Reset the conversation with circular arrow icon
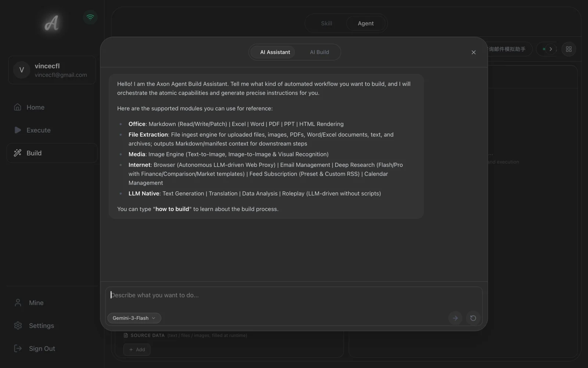The height and width of the screenshot is (368, 588). pyautogui.click(x=473, y=318)
